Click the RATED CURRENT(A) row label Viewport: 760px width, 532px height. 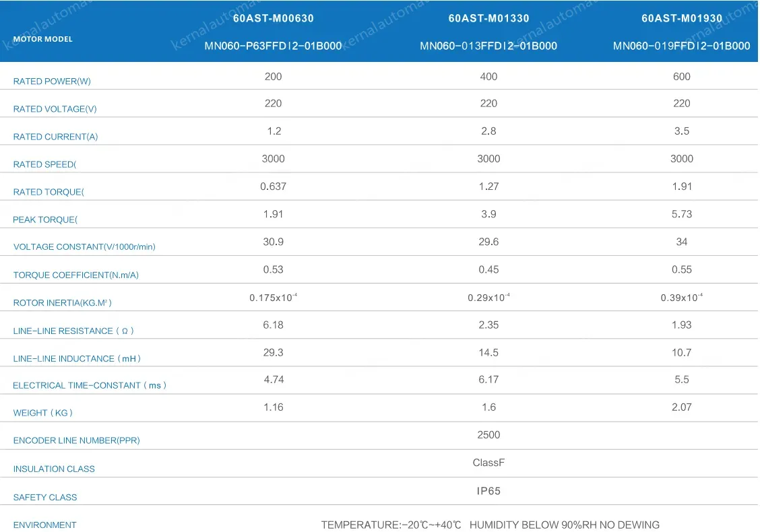(x=55, y=137)
